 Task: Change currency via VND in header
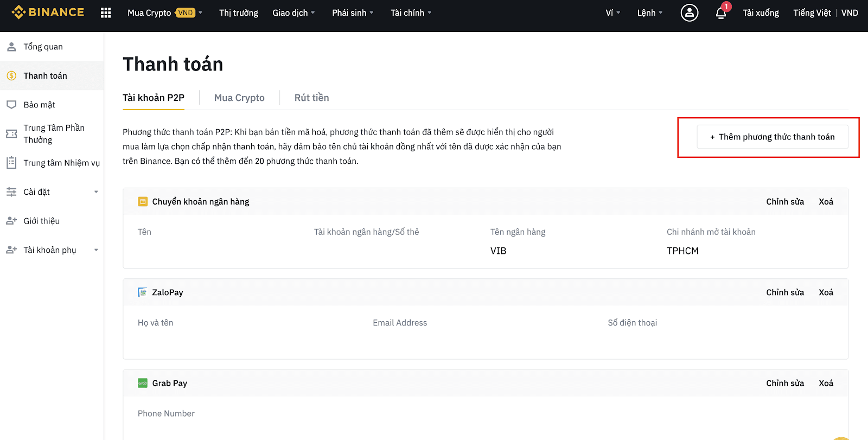click(x=850, y=12)
